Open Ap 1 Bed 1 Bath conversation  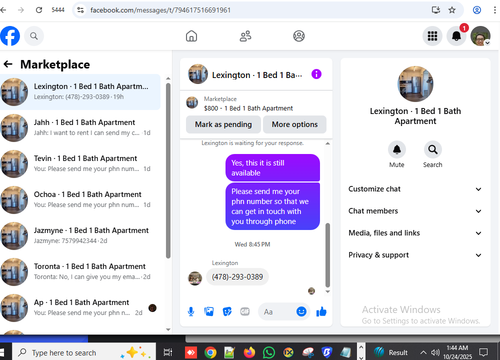(x=80, y=308)
